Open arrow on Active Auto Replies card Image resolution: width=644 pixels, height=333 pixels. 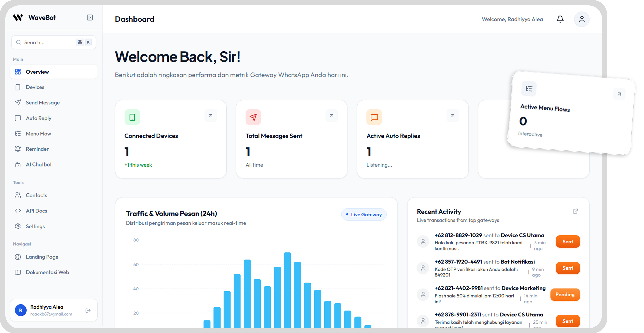point(453,116)
